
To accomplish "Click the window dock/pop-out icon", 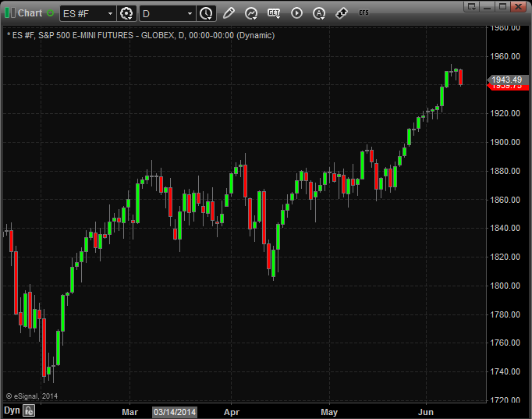I will 472,6.
